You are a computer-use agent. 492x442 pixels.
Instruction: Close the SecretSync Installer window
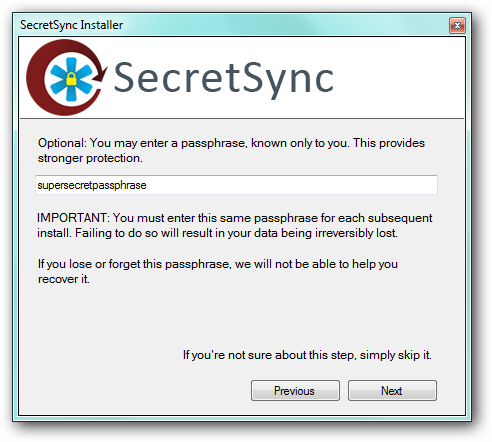(x=457, y=25)
